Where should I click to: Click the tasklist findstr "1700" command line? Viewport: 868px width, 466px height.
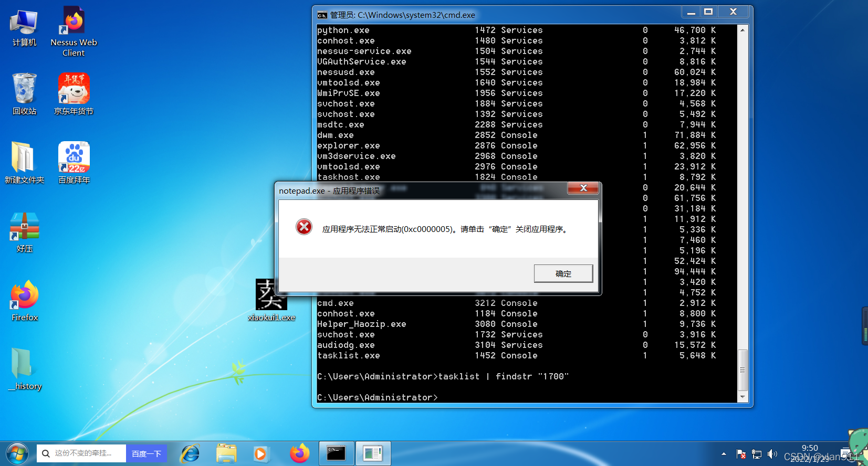coord(443,377)
